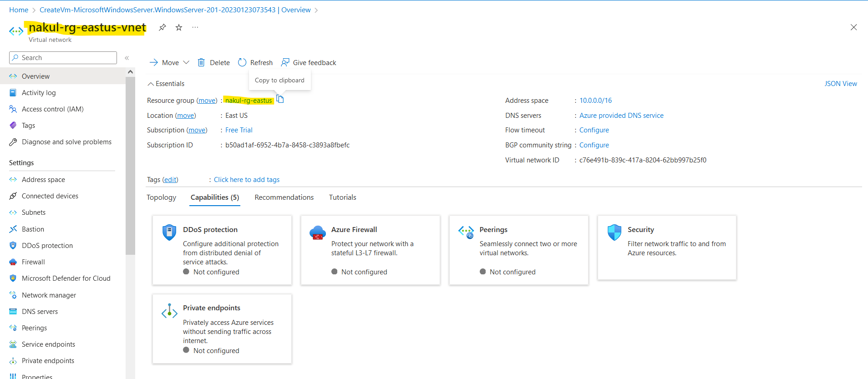Copy resource group name to clipboard
This screenshot has height=379, width=868.
[280, 99]
